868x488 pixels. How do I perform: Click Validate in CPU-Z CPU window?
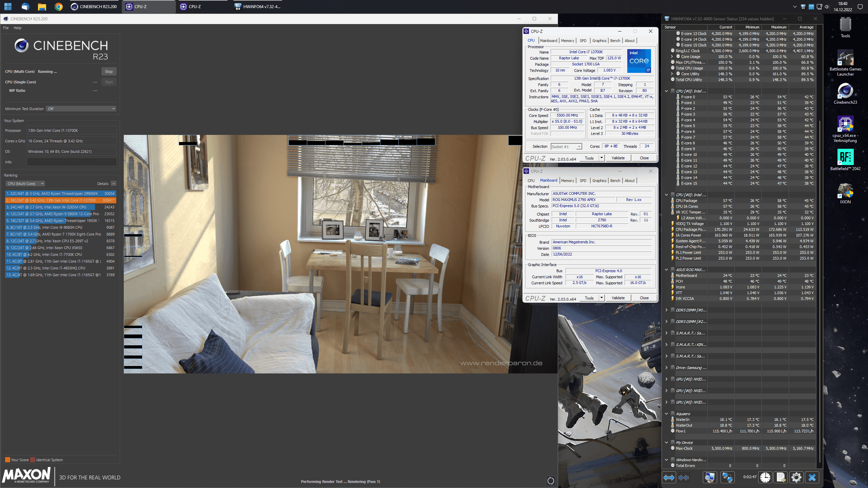click(618, 158)
